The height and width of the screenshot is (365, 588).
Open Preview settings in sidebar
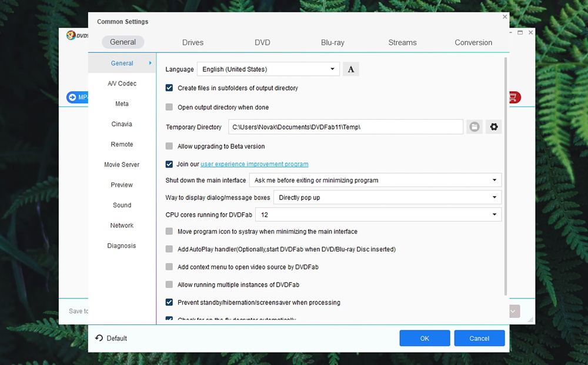click(x=122, y=185)
